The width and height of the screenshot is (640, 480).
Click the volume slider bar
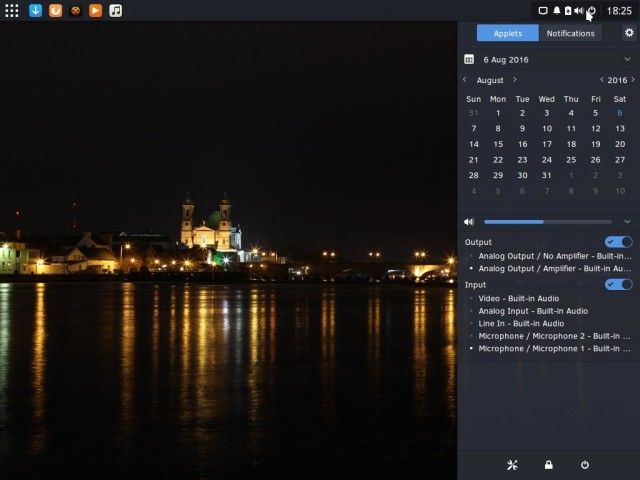point(547,222)
